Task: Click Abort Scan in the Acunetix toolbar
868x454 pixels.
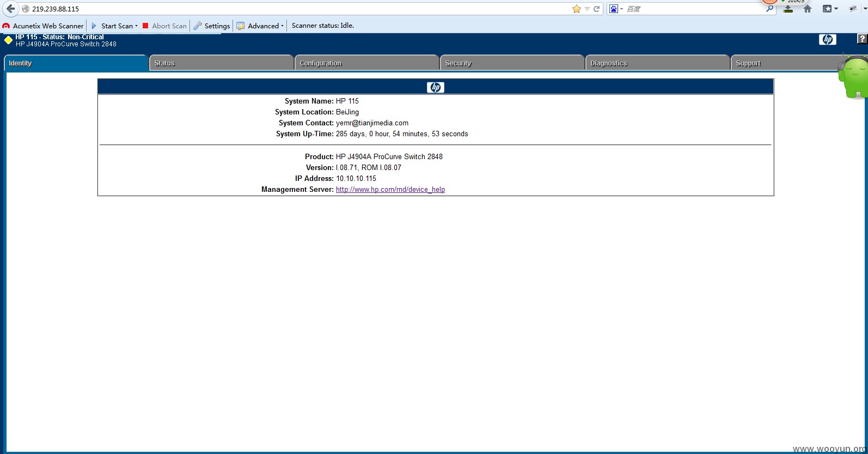Action: [164, 26]
